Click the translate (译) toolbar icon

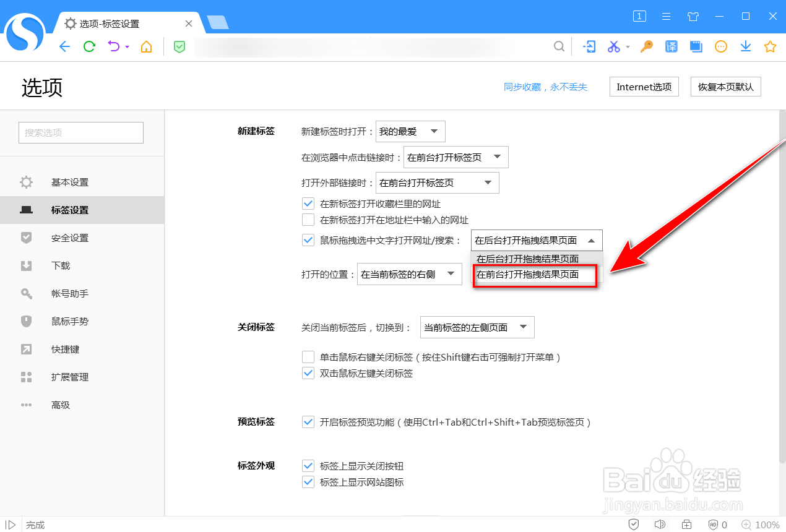[671, 46]
